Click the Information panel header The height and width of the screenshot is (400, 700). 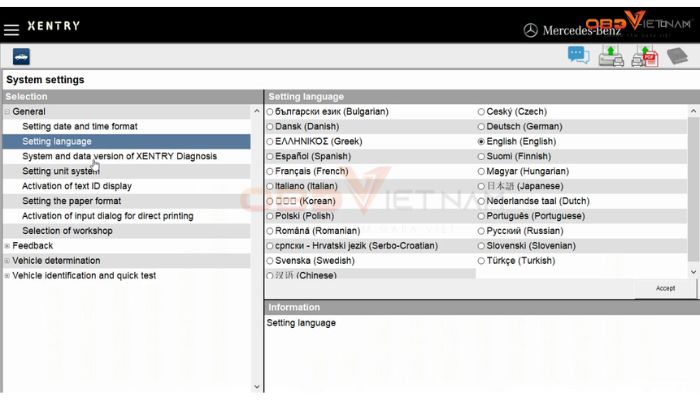tap(482, 308)
